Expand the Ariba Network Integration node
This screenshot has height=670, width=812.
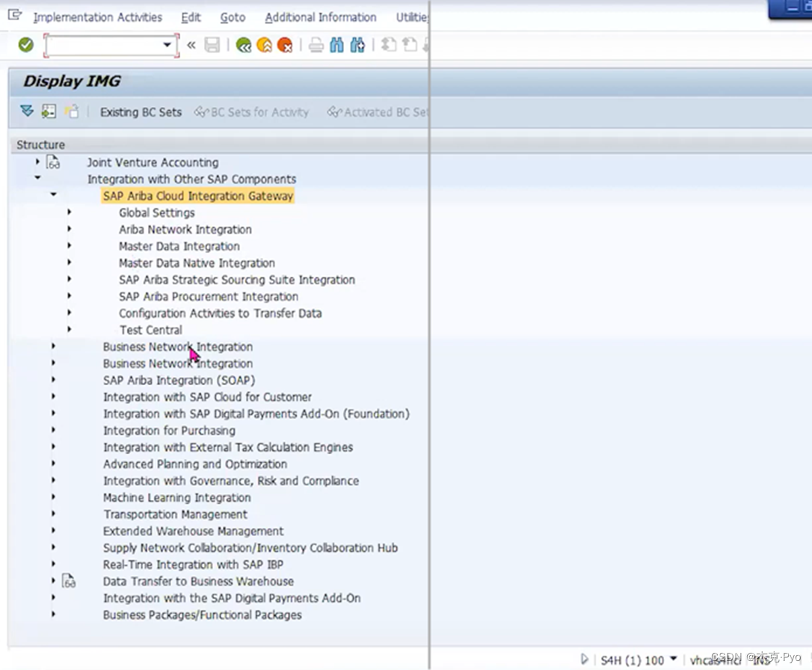coord(69,228)
